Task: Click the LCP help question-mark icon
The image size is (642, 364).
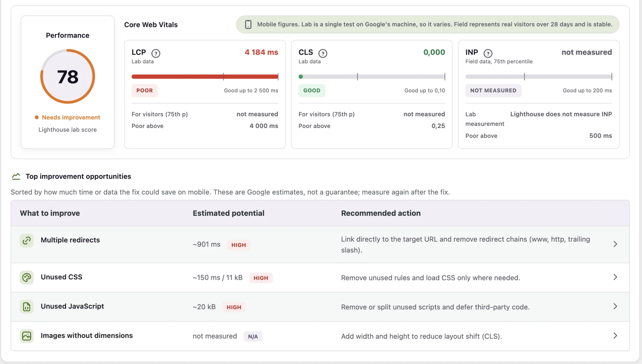Action: tap(156, 53)
